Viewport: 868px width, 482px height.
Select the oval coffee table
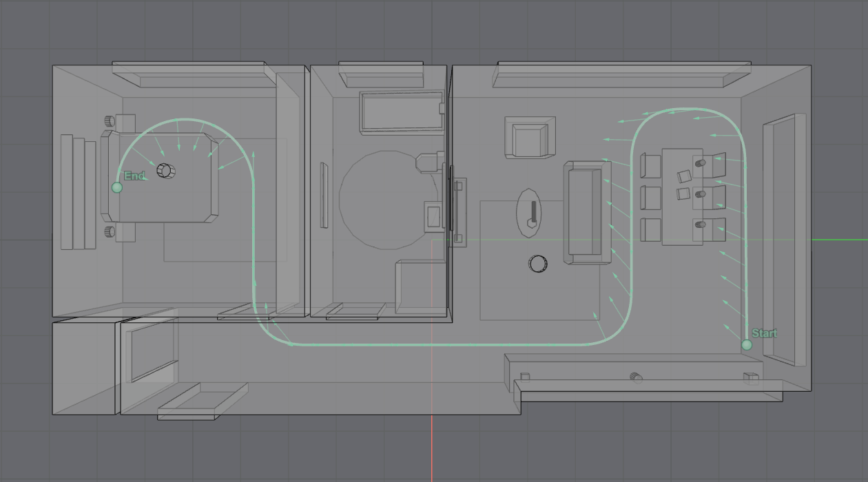[x=533, y=213]
